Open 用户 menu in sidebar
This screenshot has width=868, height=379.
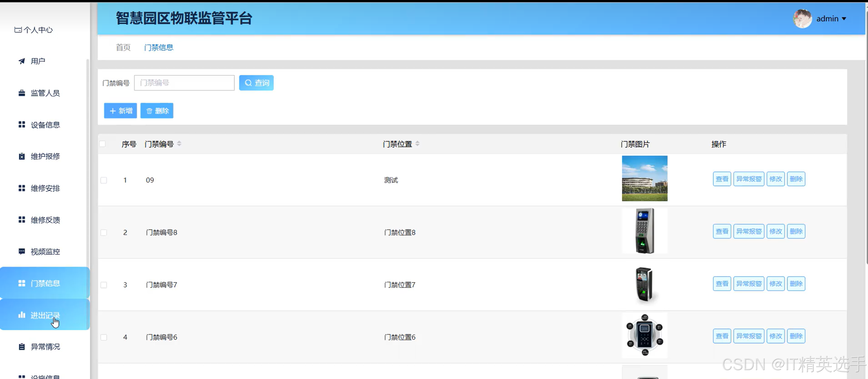[x=45, y=61]
